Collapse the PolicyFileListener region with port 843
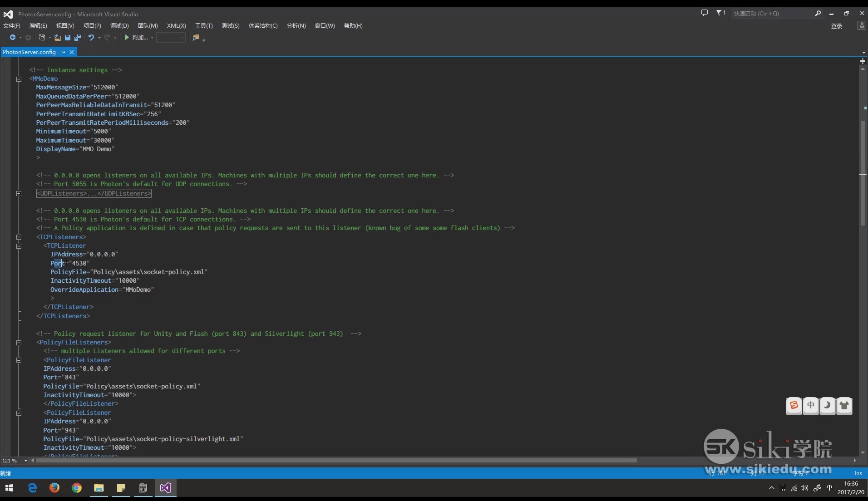Screen dimensions: 868x501 (x=19, y=360)
